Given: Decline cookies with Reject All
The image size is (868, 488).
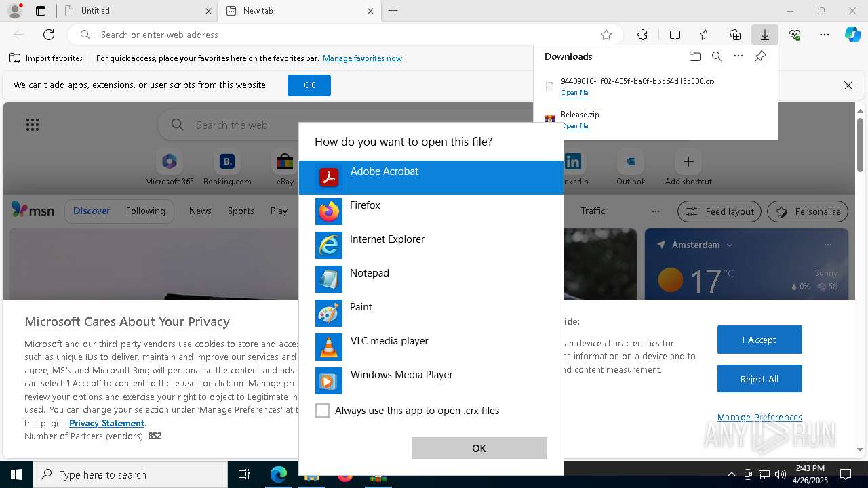Looking at the screenshot, I should (759, 379).
